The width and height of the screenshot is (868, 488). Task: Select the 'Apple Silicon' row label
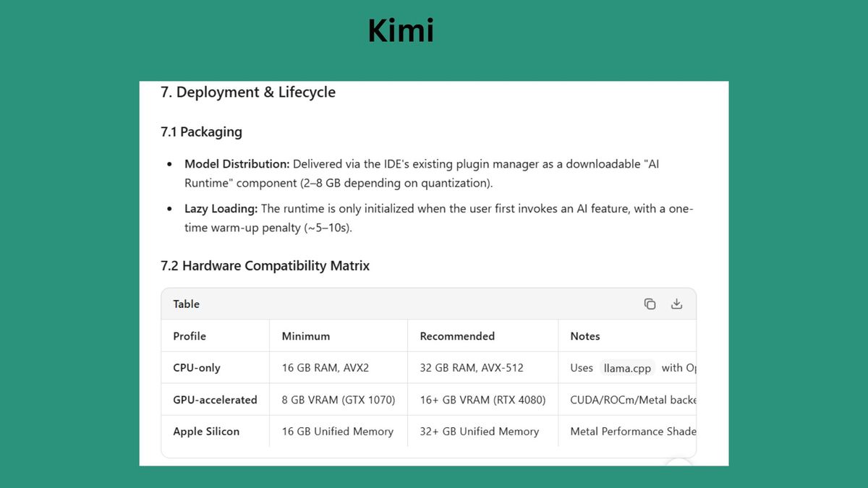[206, 432]
